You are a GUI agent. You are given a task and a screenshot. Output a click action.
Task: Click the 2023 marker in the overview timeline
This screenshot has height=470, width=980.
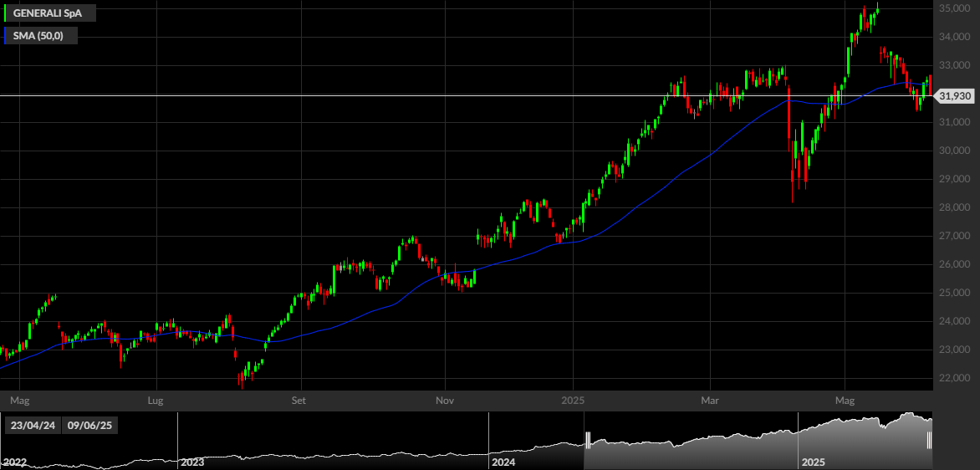tap(192, 462)
